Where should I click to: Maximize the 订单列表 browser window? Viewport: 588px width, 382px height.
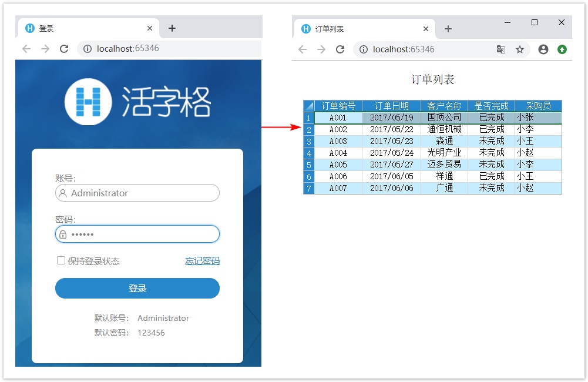535,22
